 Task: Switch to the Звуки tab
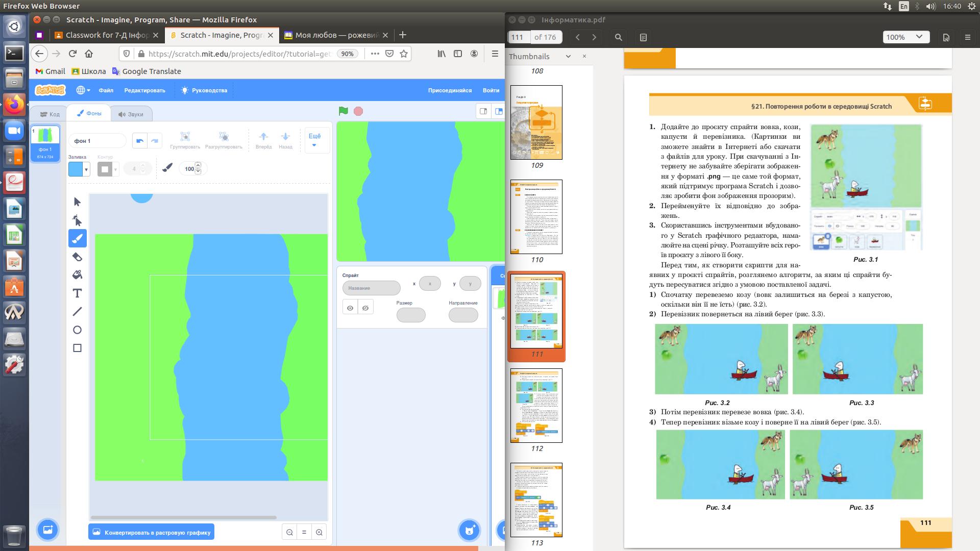pyautogui.click(x=131, y=114)
